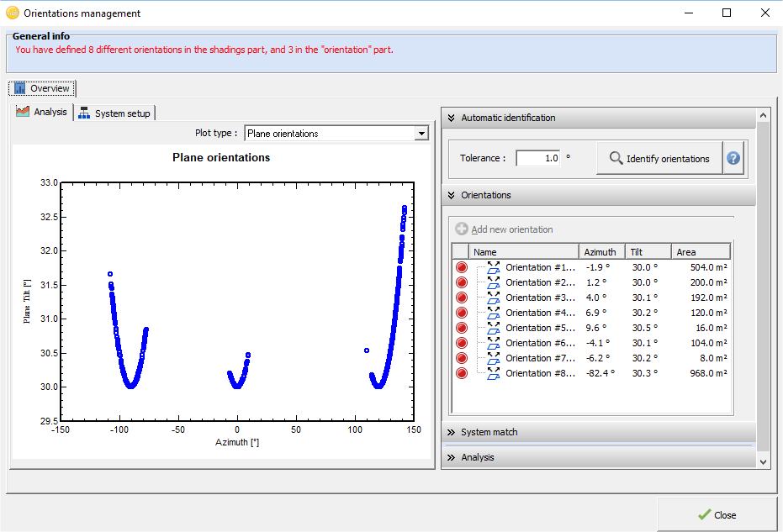Select the Orientation #7 row name
The height and width of the screenshot is (532, 783).
(x=540, y=358)
